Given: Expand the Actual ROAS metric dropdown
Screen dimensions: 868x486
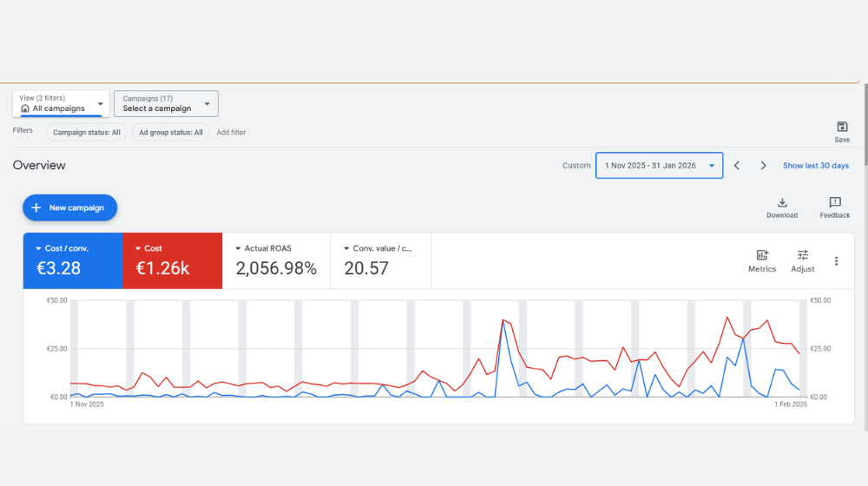Looking at the screenshot, I should pos(238,248).
